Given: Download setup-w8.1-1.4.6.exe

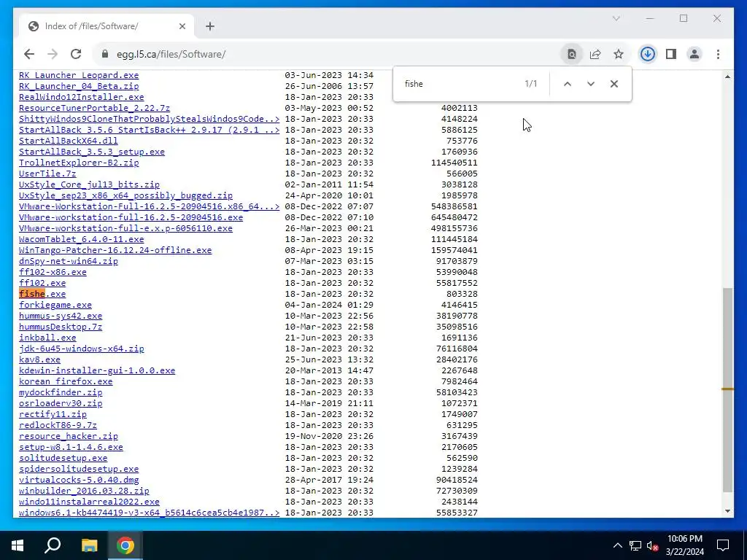Looking at the screenshot, I should pyautogui.click(x=71, y=447).
